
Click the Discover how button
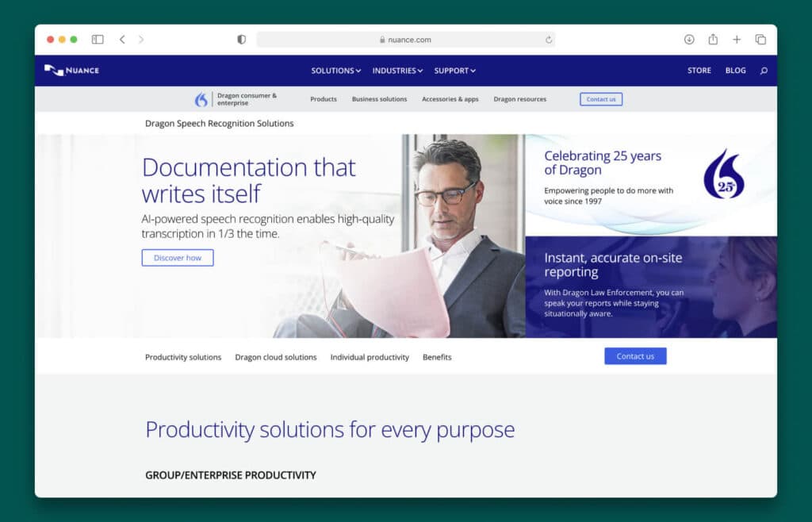178,258
